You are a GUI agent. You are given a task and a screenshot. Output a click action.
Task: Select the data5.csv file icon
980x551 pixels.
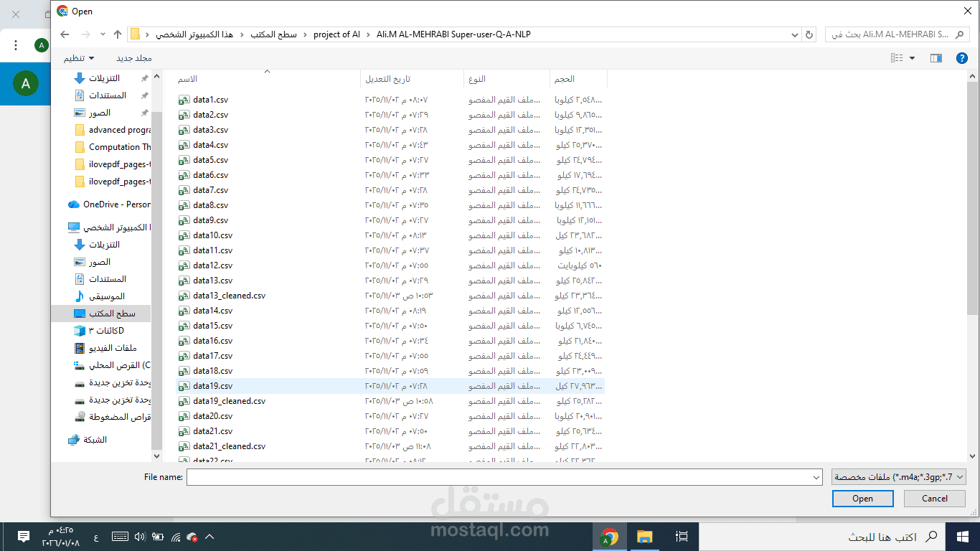184,160
